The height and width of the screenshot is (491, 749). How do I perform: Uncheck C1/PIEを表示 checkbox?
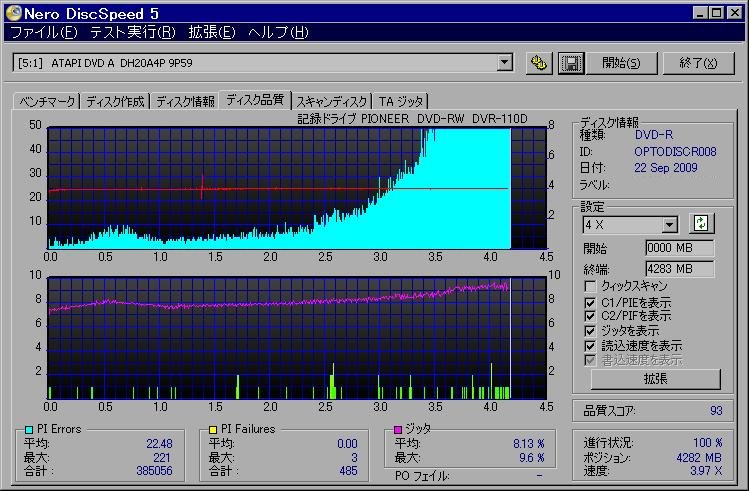tap(590, 303)
